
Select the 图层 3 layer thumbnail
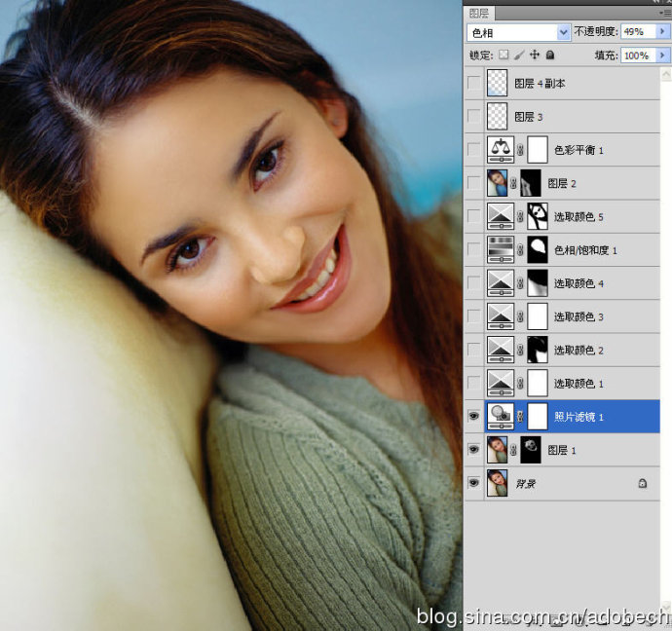pos(497,116)
